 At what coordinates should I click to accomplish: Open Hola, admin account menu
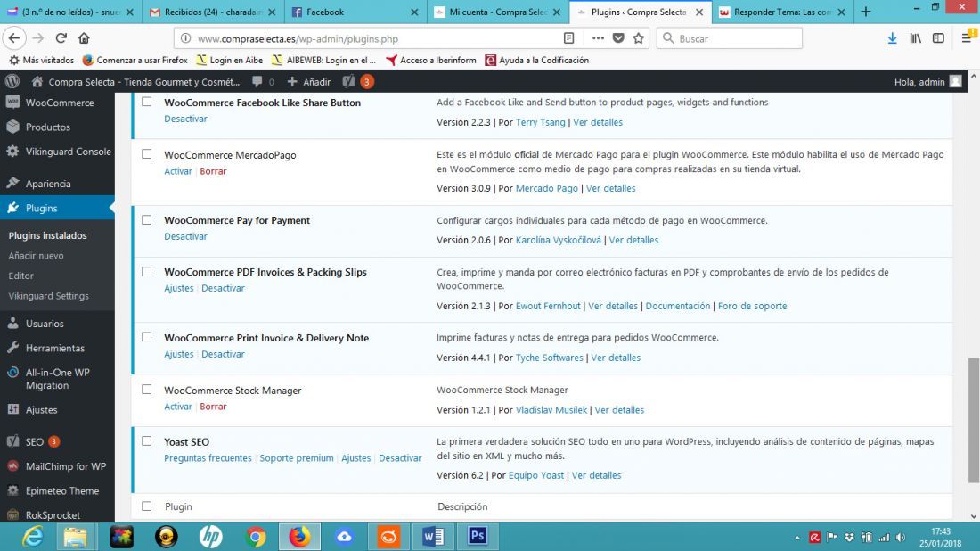[x=927, y=81]
